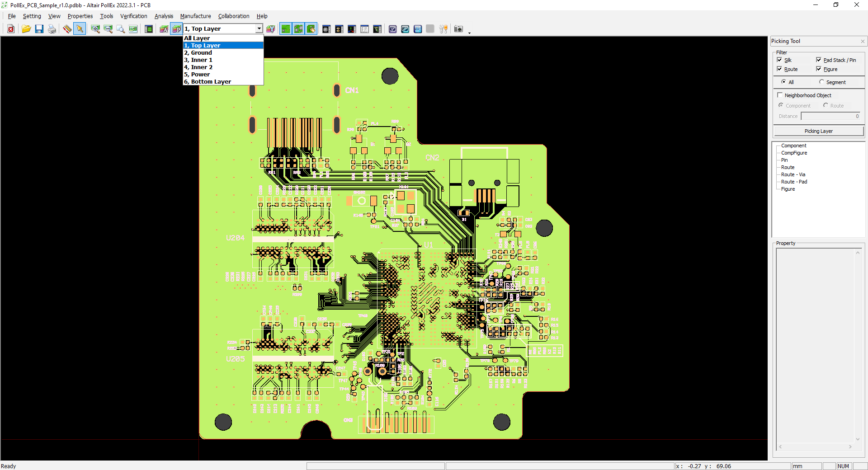The height and width of the screenshot is (470, 868).
Task: Open the Analysis menu
Action: click(x=164, y=16)
